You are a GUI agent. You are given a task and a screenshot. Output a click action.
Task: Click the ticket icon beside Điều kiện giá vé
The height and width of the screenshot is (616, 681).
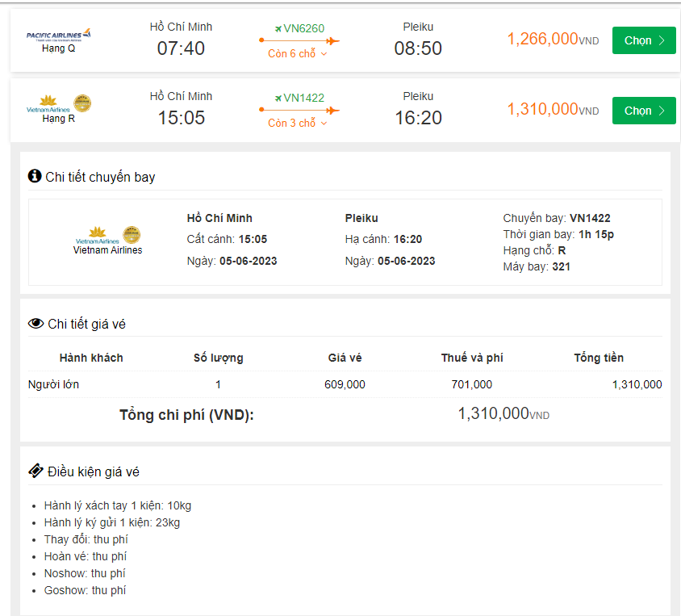pyautogui.click(x=36, y=471)
